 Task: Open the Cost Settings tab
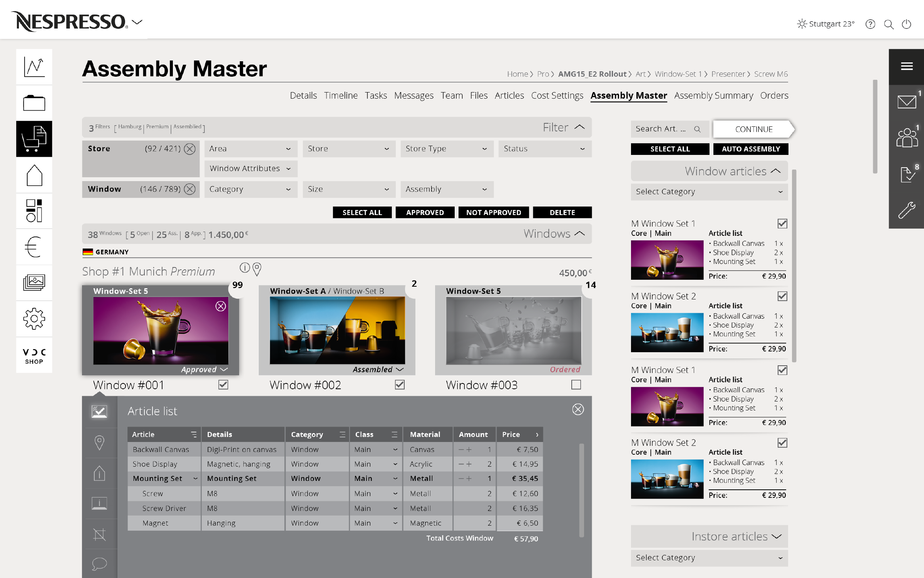(x=557, y=96)
